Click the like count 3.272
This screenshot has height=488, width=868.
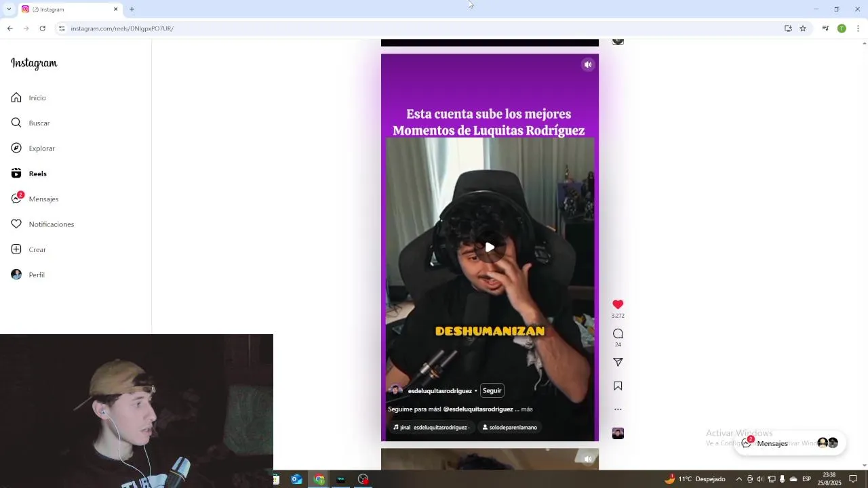618,316
